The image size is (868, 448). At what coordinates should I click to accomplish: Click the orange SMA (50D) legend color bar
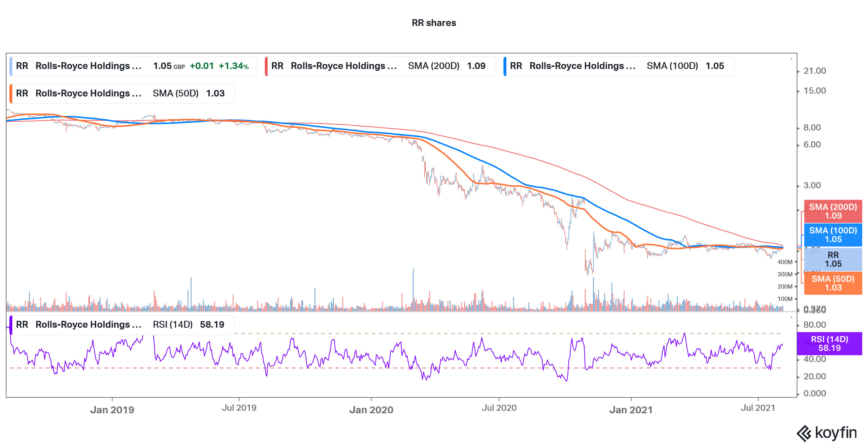[11, 94]
